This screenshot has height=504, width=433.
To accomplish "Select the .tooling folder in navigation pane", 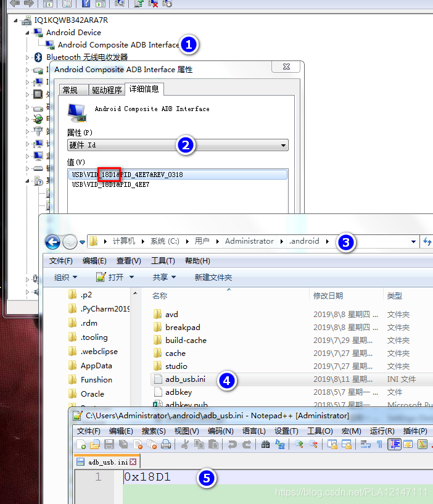I will (94, 337).
